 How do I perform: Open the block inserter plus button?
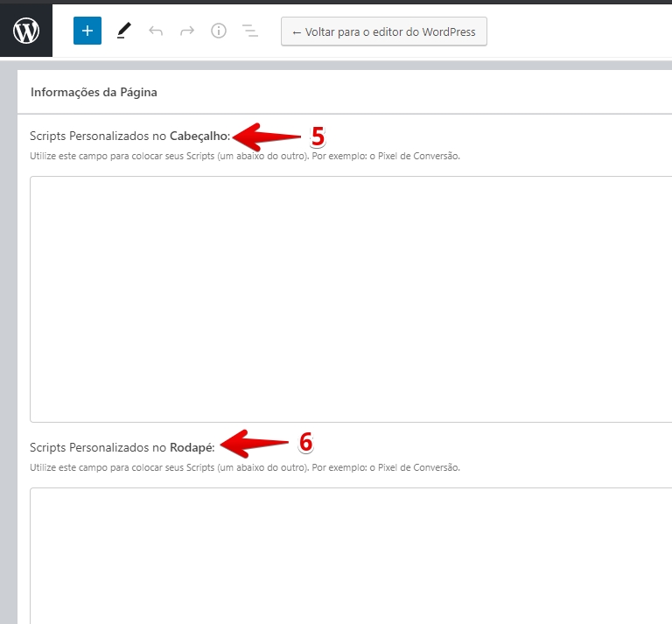(87, 32)
